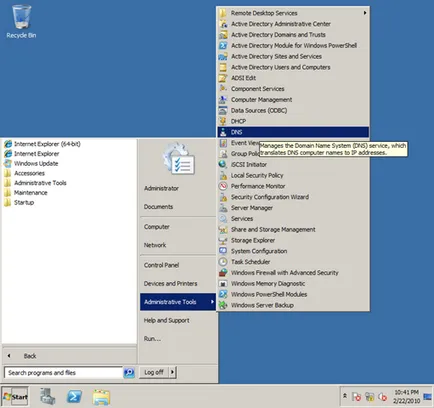Click the Windows Firewall with Advanced Security icon
Screen dimensions: 434x408
223,273
